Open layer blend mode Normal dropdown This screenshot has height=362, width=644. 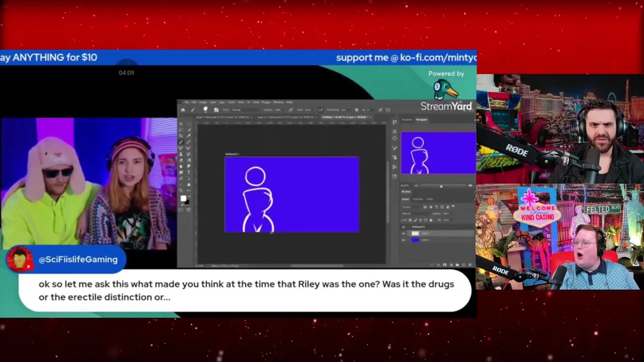(416, 214)
